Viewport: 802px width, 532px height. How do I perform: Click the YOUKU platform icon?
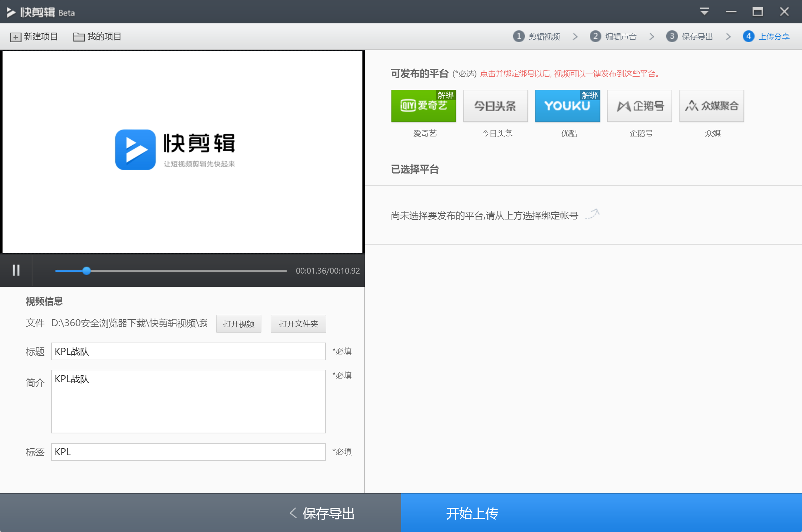(x=567, y=107)
